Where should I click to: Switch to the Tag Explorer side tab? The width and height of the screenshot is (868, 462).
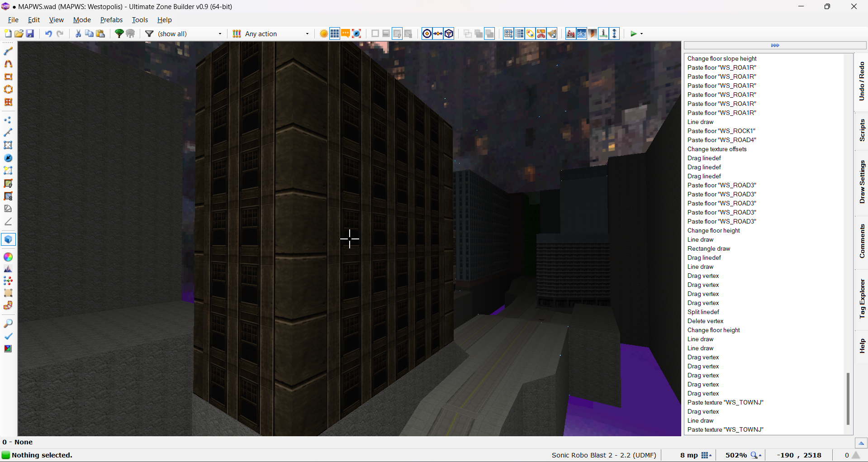tap(862, 299)
